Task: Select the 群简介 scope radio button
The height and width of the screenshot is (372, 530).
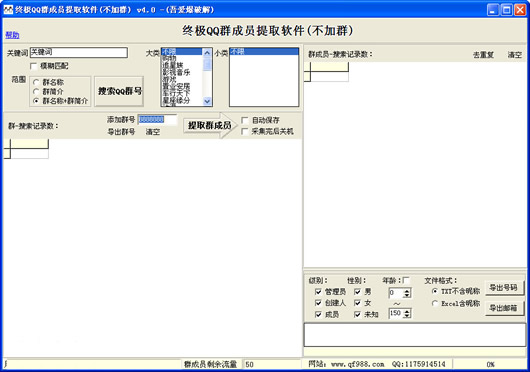Action: (36, 91)
